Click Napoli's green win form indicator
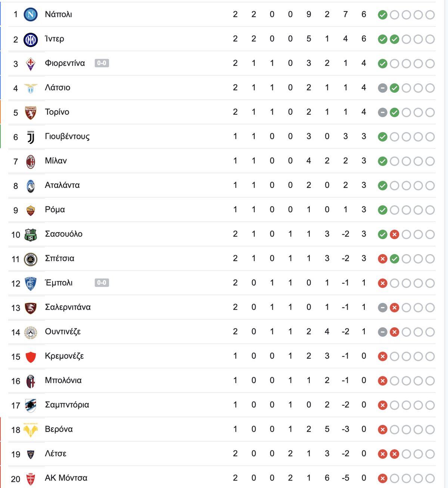The height and width of the screenshot is (488, 448). coord(382,15)
